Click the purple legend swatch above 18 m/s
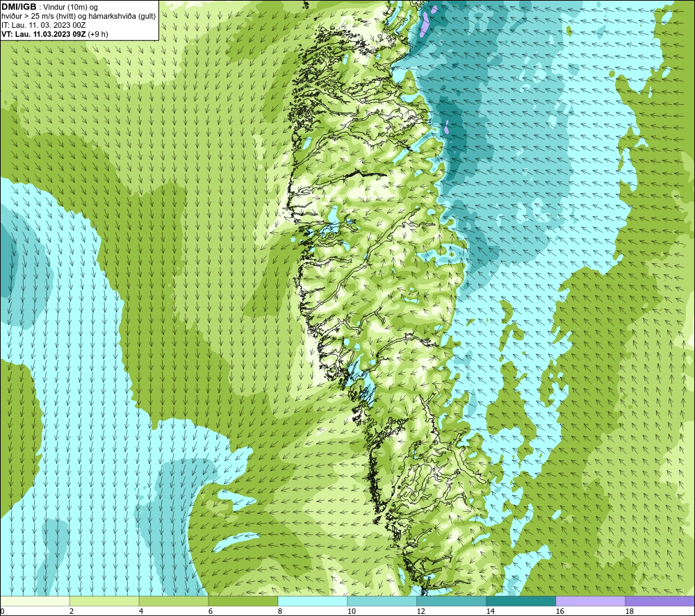This screenshot has height=616, width=695. click(660, 601)
